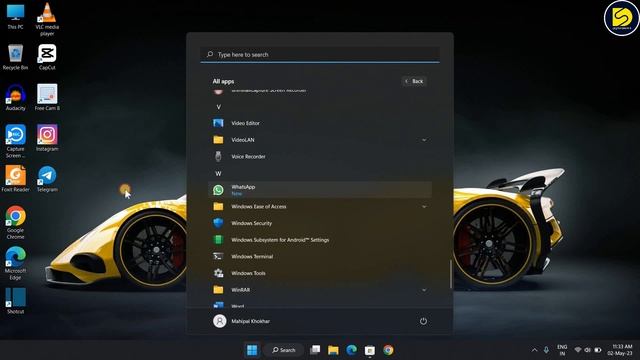Open Microsoft Store from taskbar
This screenshot has width=640, height=360.
(370, 350)
